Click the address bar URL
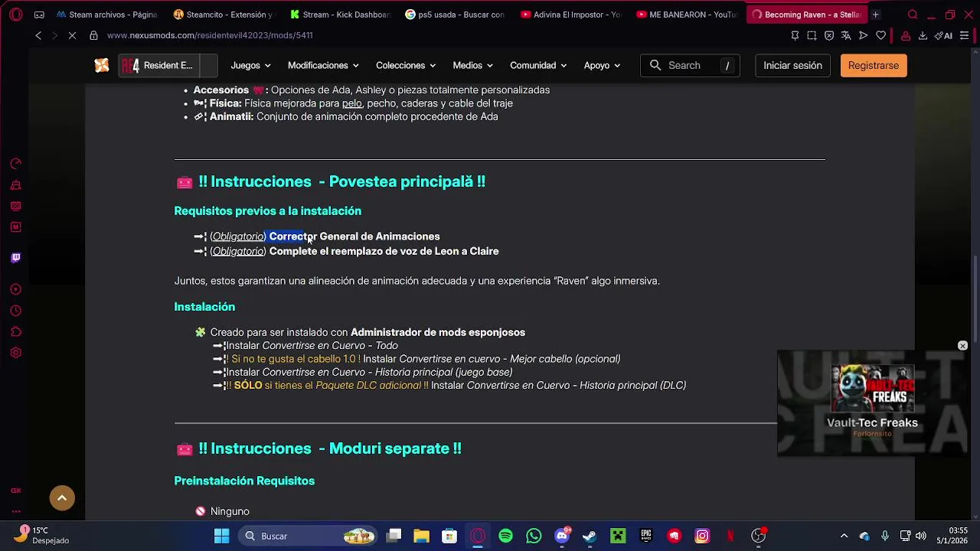 point(210,35)
